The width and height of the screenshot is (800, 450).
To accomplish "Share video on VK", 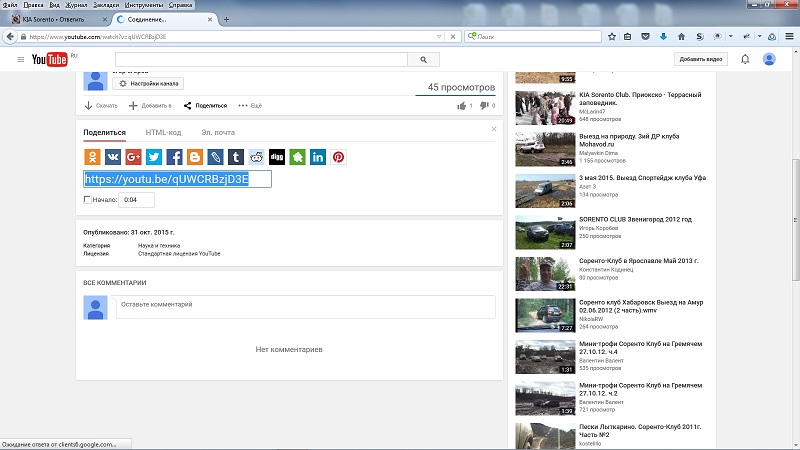I will [x=112, y=157].
